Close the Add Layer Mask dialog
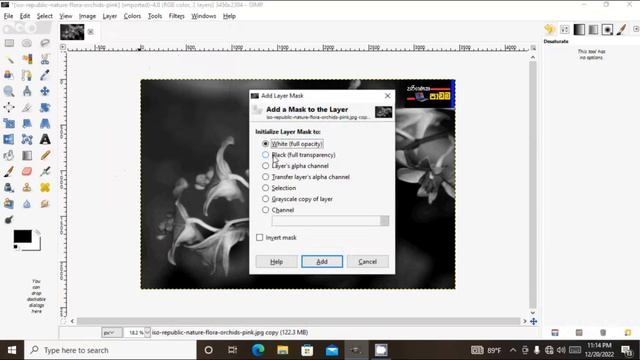This screenshot has width=640, height=360. [x=387, y=96]
